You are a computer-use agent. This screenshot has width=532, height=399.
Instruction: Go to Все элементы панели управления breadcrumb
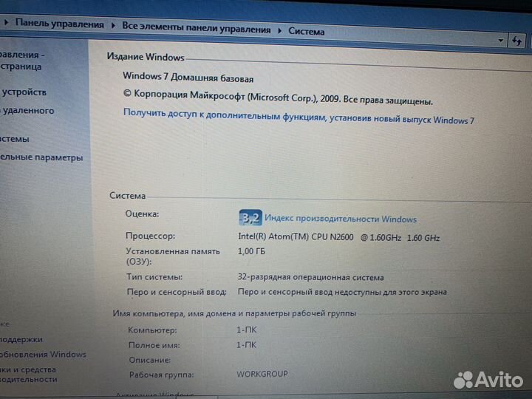tap(196, 28)
